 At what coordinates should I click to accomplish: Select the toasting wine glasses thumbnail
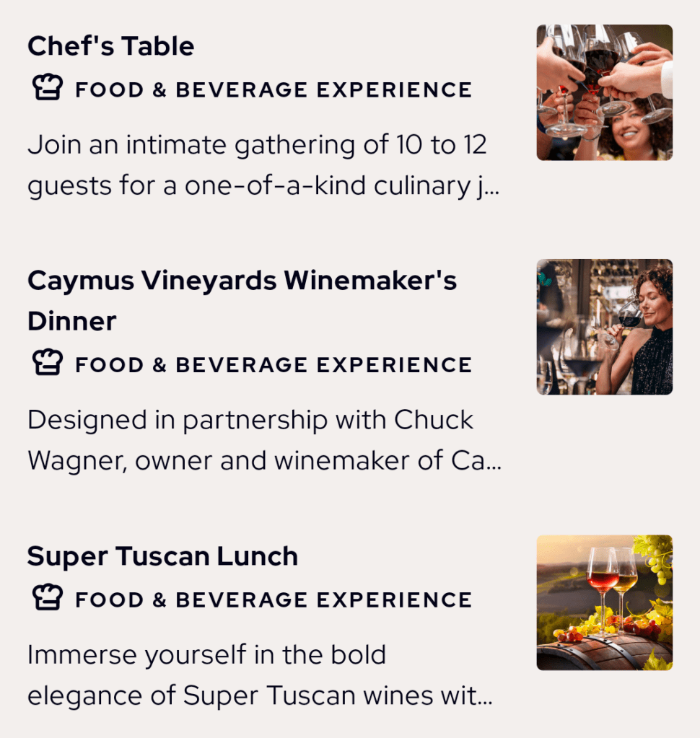(604, 92)
